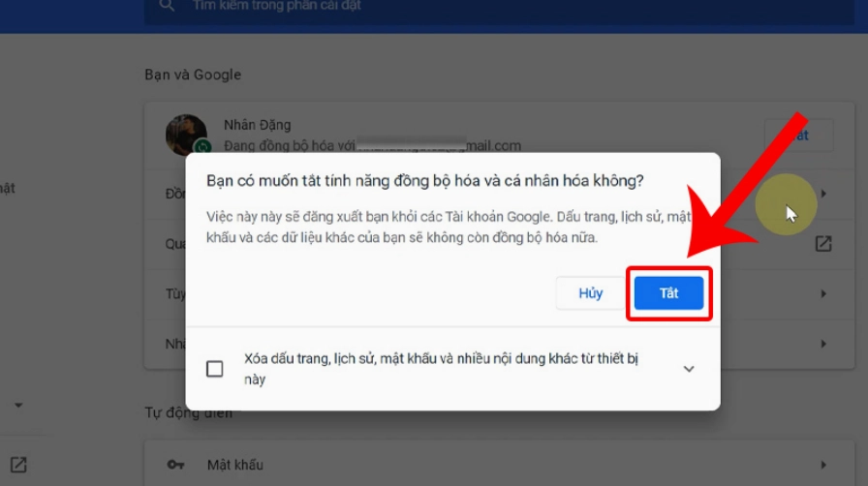Open the external link icon in settings list

click(823, 244)
